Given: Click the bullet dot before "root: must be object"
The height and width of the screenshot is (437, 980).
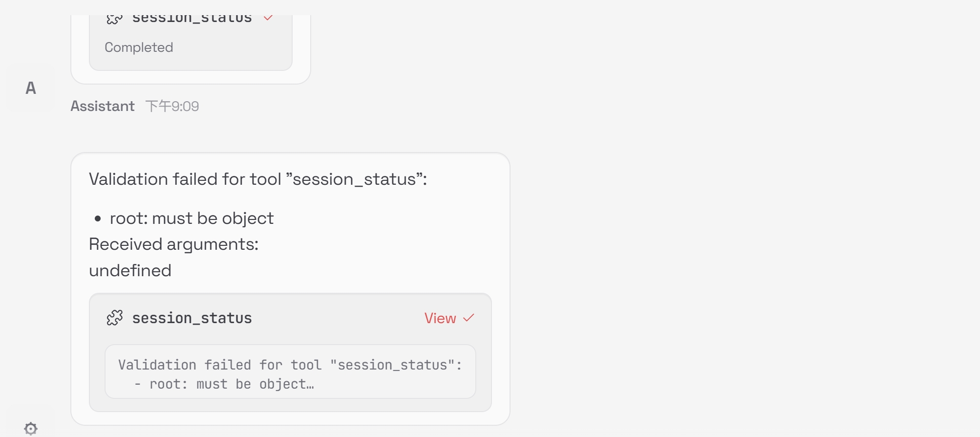Looking at the screenshot, I should click(x=98, y=218).
